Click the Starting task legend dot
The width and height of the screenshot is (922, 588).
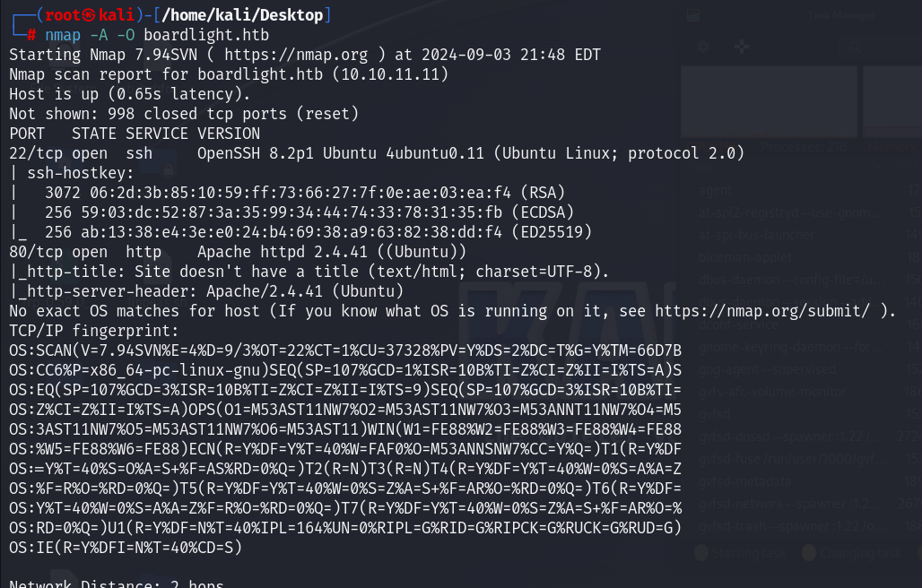tap(700, 553)
